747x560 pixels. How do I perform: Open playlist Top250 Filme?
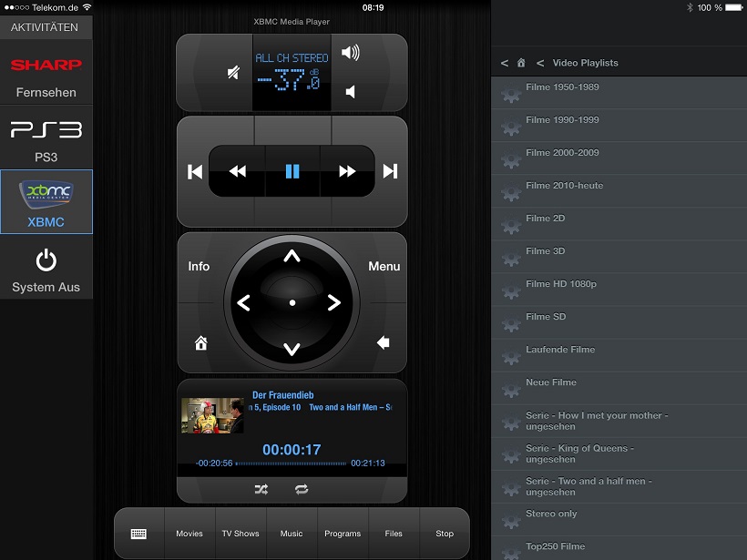pos(619,548)
